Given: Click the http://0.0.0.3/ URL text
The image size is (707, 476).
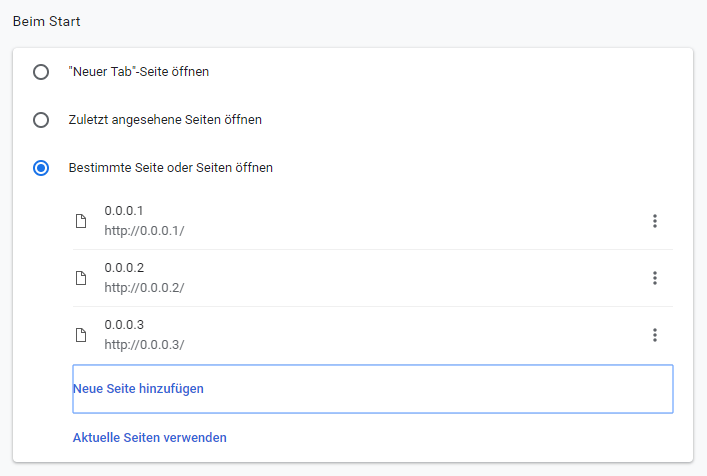Looking at the screenshot, I should coord(144,345).
